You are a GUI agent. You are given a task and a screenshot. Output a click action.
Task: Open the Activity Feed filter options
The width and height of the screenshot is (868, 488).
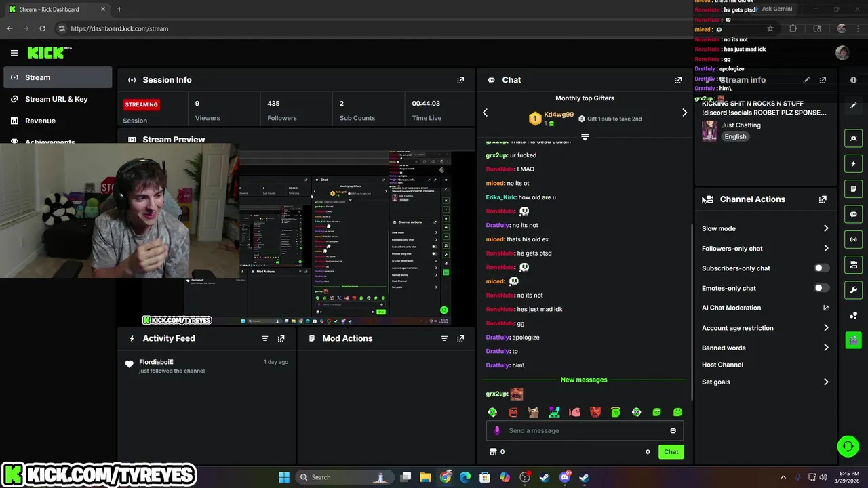(x=265, y=338)
